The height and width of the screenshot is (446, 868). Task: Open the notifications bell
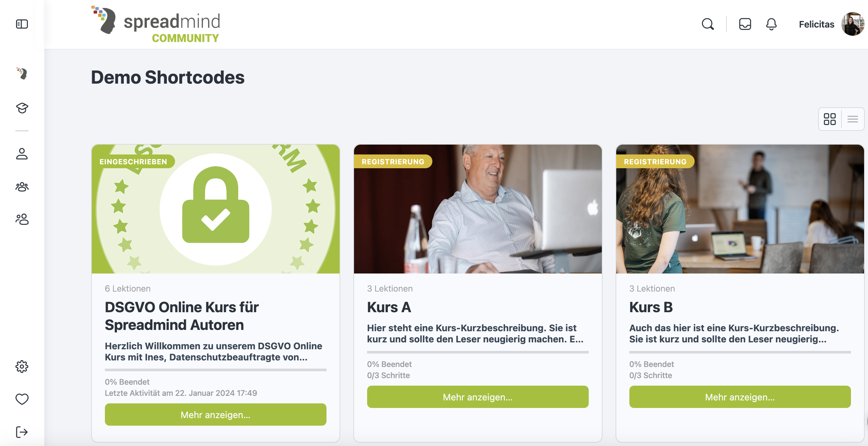(771, 24)
